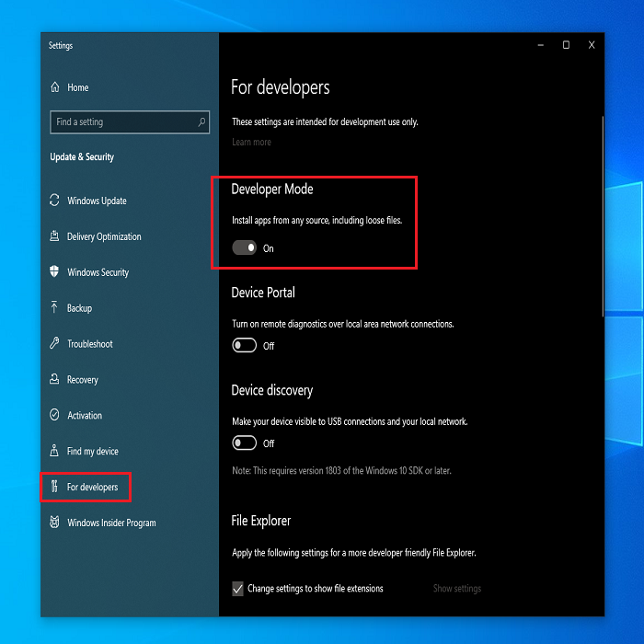Click the Windows Update sync icon
644x644 pixels.
pyautogui.click(x=54, y=200)
